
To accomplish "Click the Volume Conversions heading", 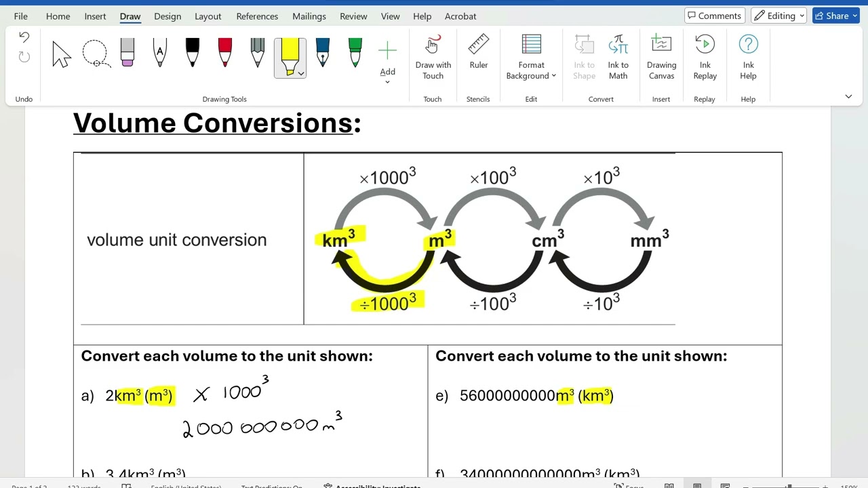I will 217,123.
